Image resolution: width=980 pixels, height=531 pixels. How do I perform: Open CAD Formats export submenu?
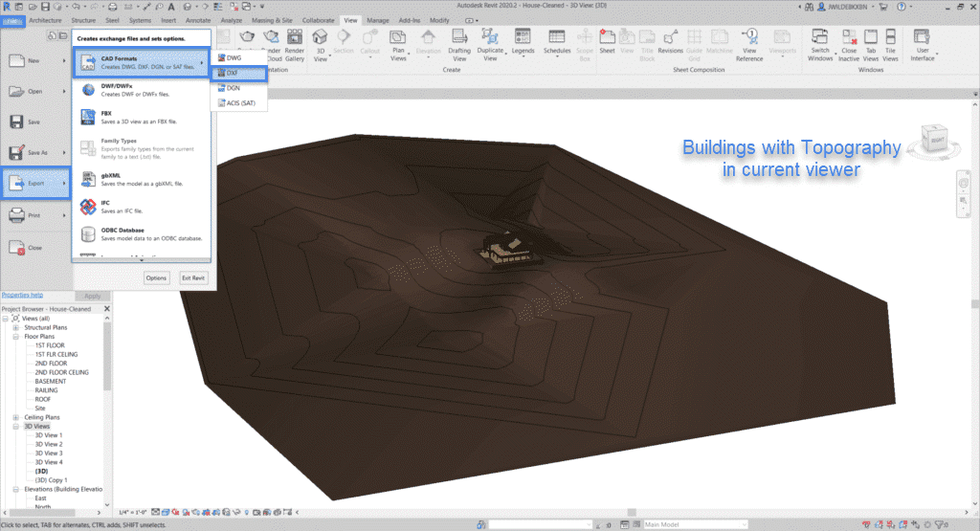point(142,62)
